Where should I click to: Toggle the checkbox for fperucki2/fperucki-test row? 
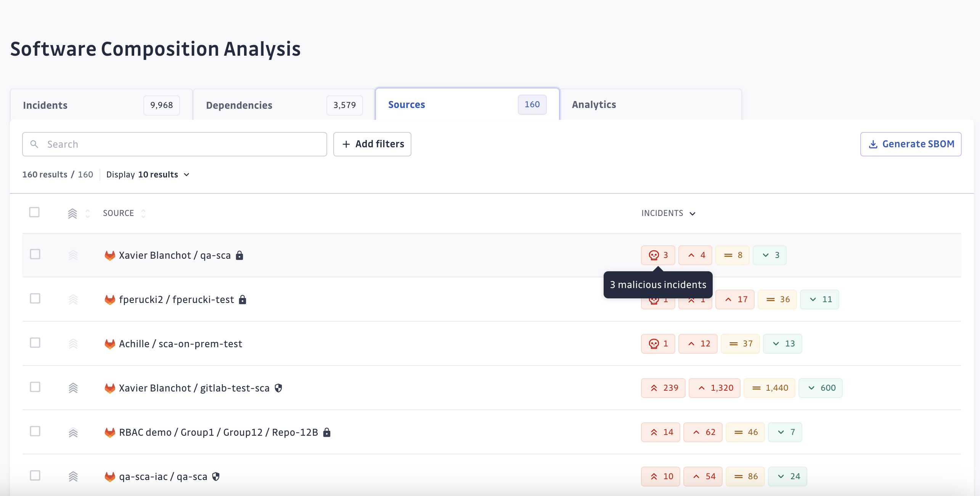point(35,299)
